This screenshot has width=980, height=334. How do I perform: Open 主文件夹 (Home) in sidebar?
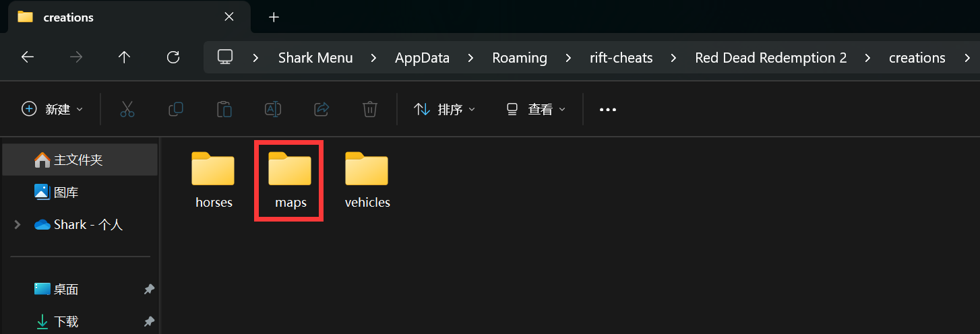point(78,160)
